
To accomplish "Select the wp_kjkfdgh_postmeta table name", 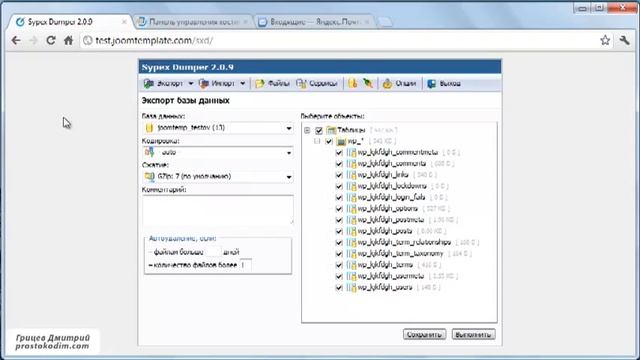I will 391,220.
